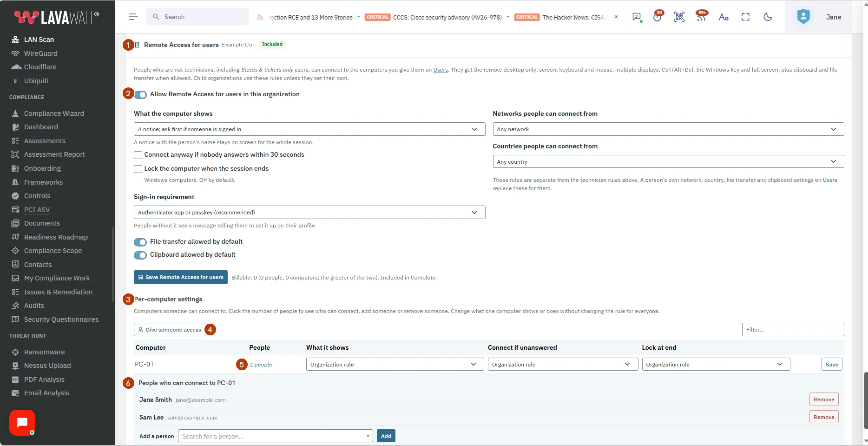Check Lock the computer when session ends
868x446 pixels.
(x=138, y=169)
